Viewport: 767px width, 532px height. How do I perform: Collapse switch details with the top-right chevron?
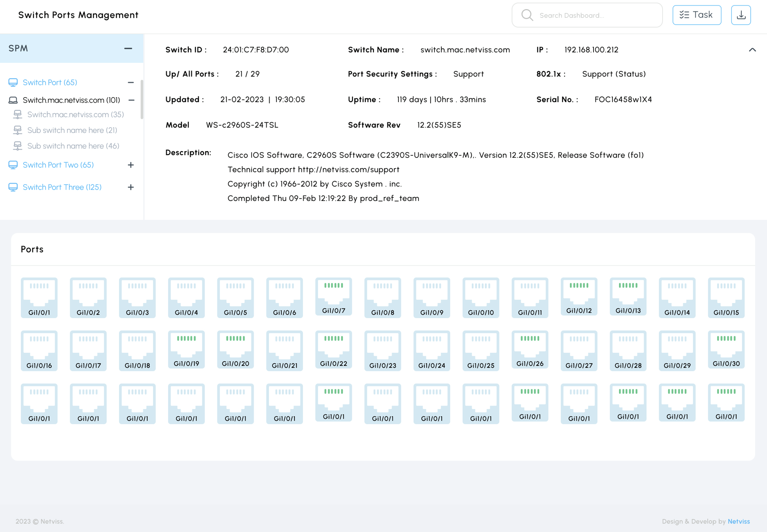coord(752,50)
